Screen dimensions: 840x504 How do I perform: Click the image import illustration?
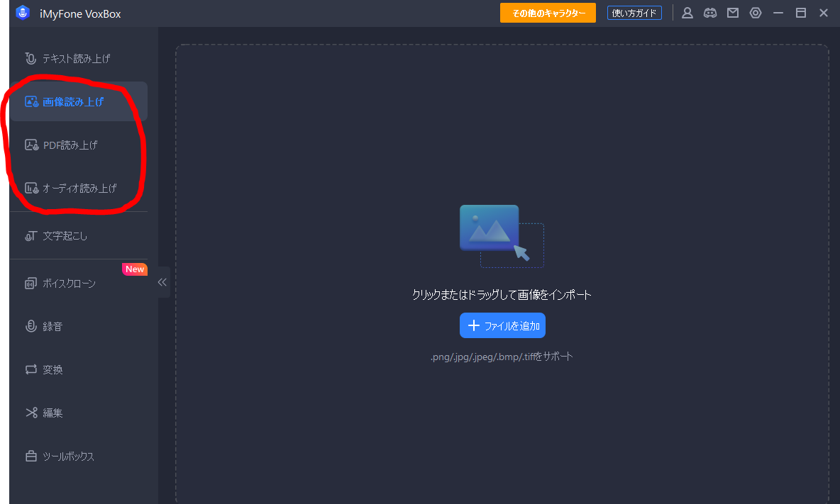coord(502,236)
